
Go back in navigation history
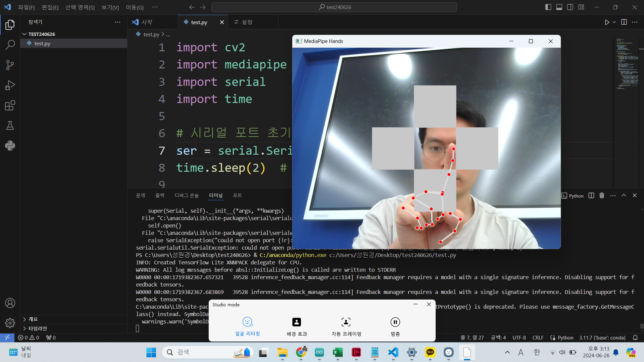click(192, 7)
